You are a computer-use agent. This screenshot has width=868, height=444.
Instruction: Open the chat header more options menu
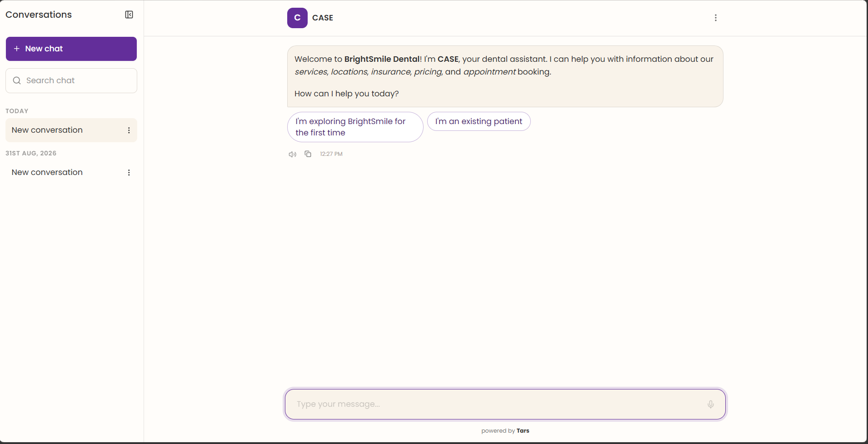[716, 18]
